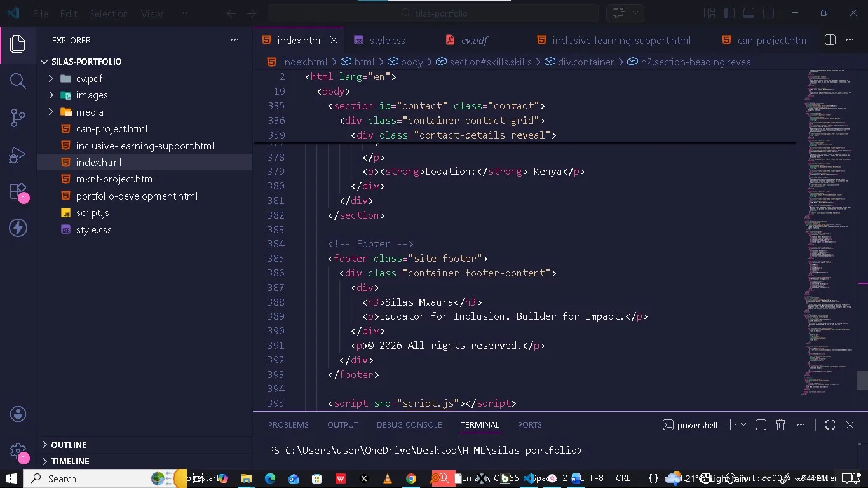Open the Manage gear icon

point(18,451)
